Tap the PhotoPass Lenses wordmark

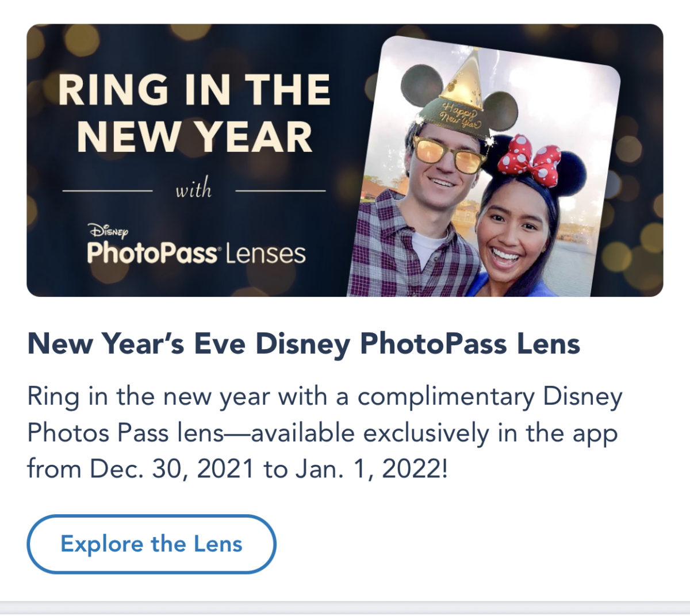(196, 254)
